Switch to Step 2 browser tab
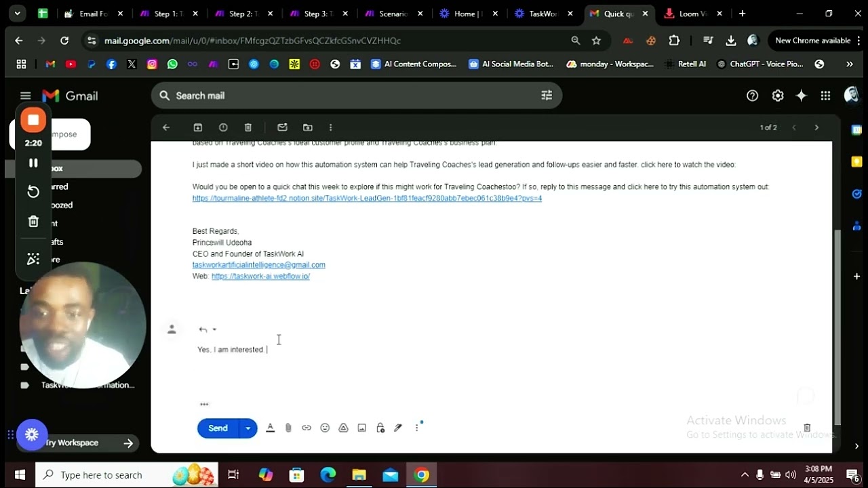The height and width of the screenshot is (488, 868). point(244,14)
